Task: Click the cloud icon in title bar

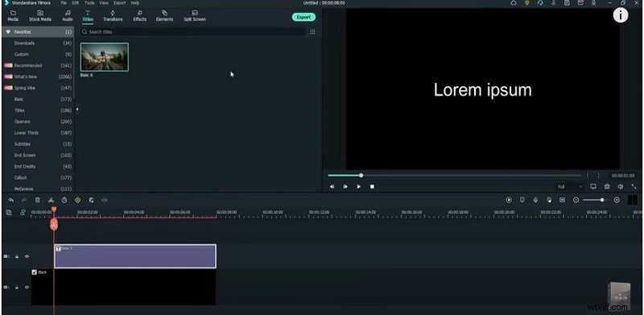Action: [514, 3]
